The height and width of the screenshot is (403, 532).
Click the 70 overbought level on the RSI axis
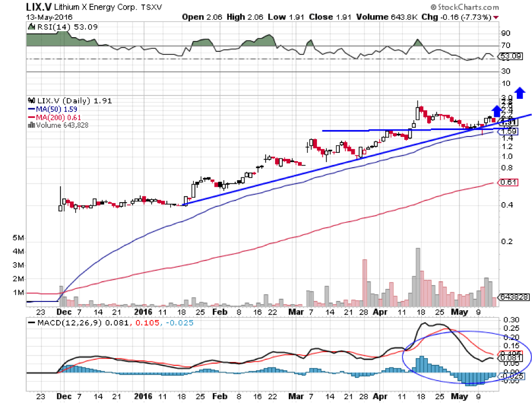(x=505, y=45)
